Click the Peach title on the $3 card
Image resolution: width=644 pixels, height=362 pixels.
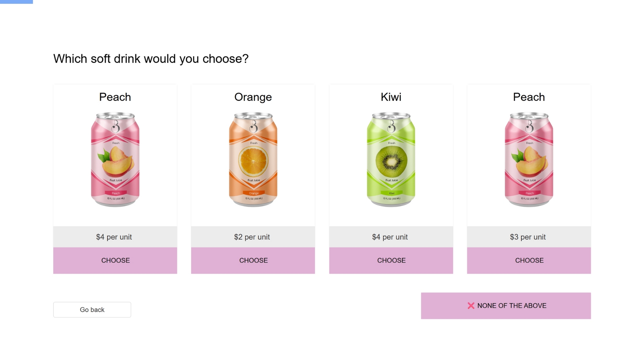[529, 97]
